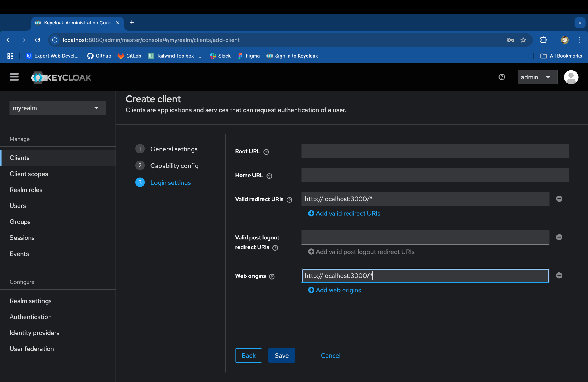Remove the Web origins entry
This screenshot has height=382, width=588.
[x=559, y=276]
